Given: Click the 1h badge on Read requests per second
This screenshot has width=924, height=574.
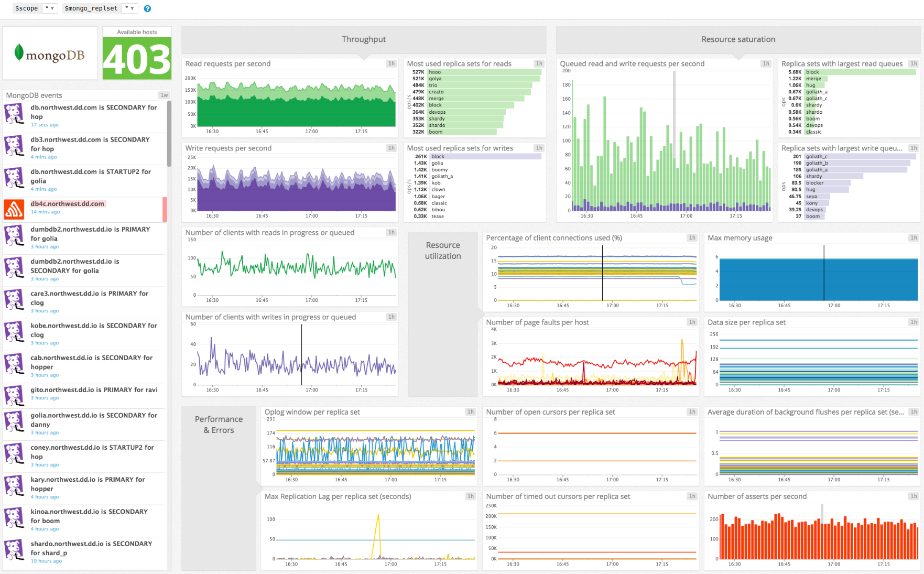Looking at the screenshot, I should tap(391, 63).
